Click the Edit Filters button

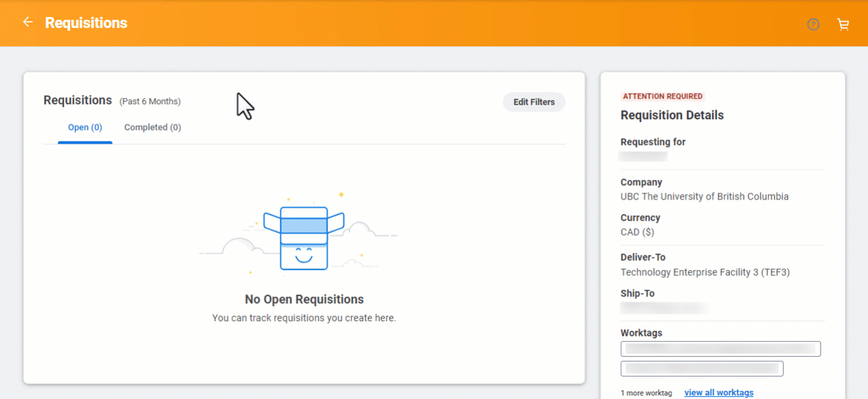coord(533,101)
